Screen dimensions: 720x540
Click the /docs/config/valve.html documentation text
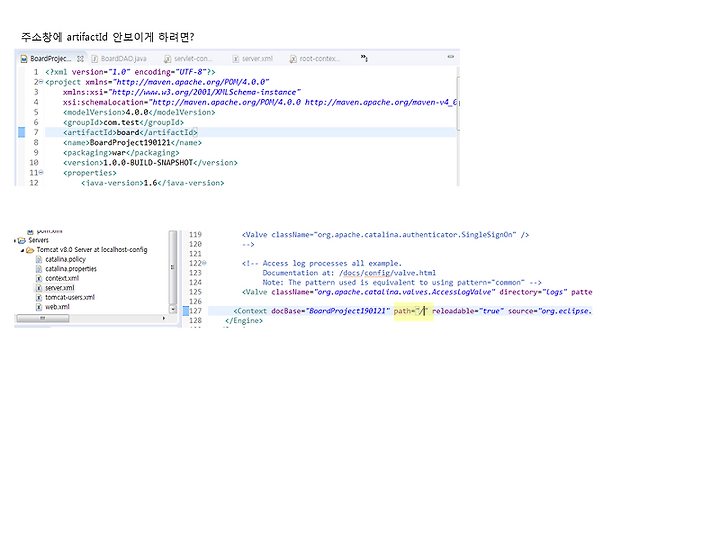pyautogui.click(x=387, y=273)
